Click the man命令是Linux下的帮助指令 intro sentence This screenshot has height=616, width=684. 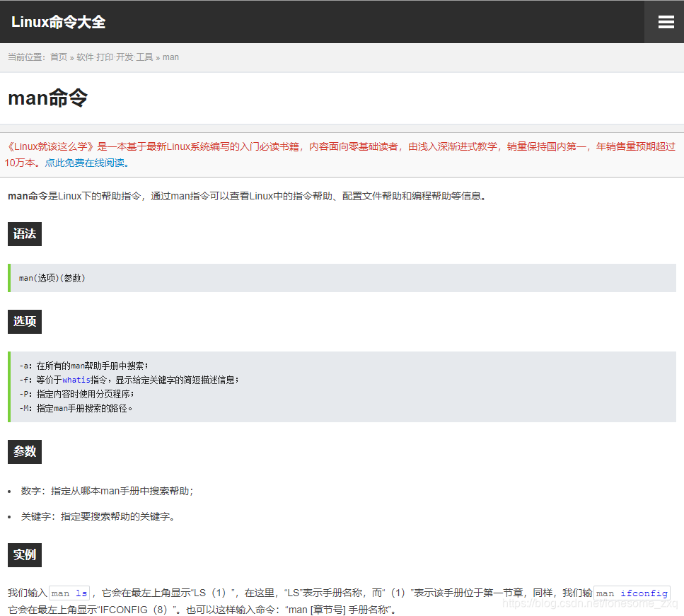pyautogui.click(x=247, y=196)
